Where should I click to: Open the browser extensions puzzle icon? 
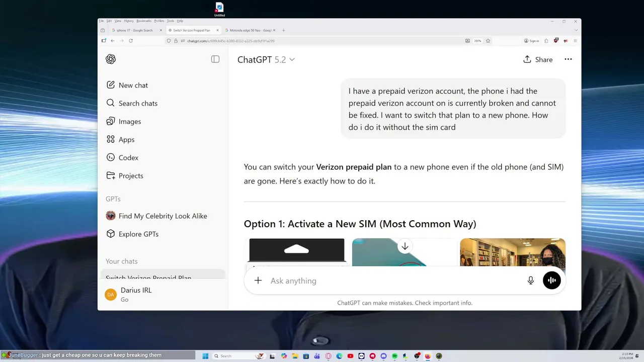coord(546,41)
